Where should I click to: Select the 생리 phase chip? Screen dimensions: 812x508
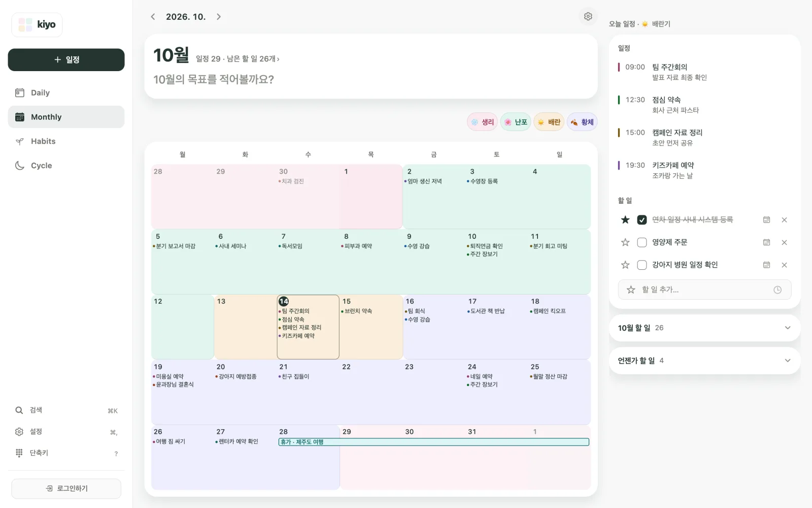[x=482, y=122]
